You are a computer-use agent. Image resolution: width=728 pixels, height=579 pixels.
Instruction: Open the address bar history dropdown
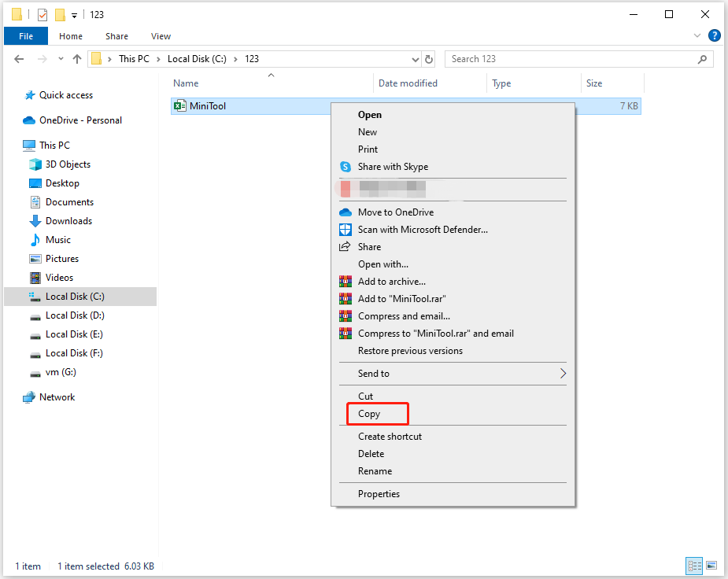coord(415,59)
